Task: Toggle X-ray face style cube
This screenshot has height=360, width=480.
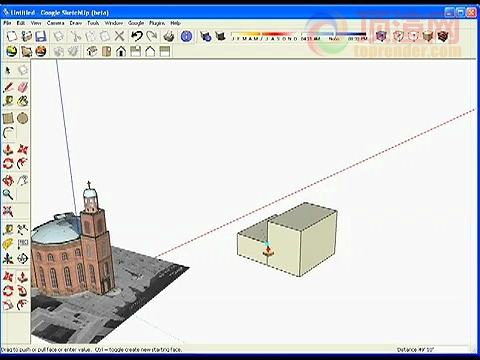Action: 381,36
